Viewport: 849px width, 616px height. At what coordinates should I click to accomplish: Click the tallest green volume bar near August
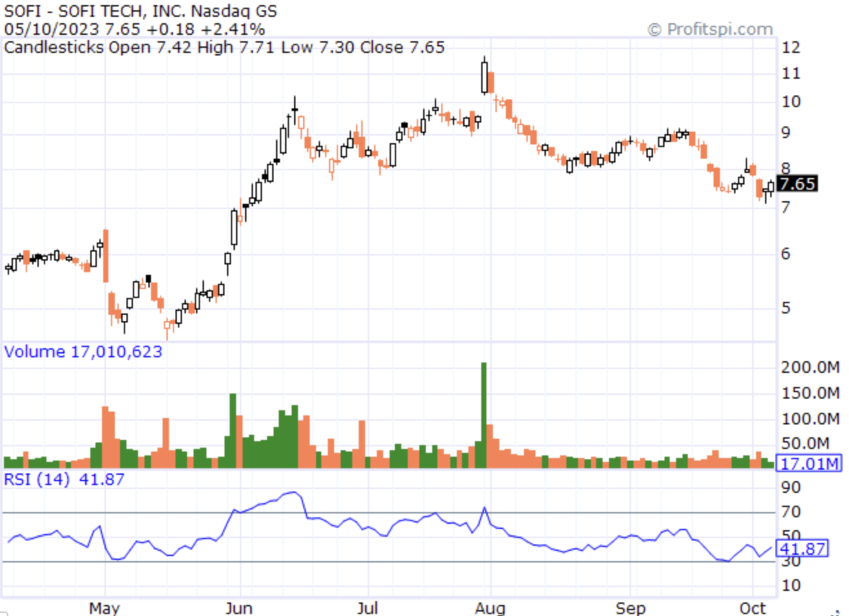(484, 415)
